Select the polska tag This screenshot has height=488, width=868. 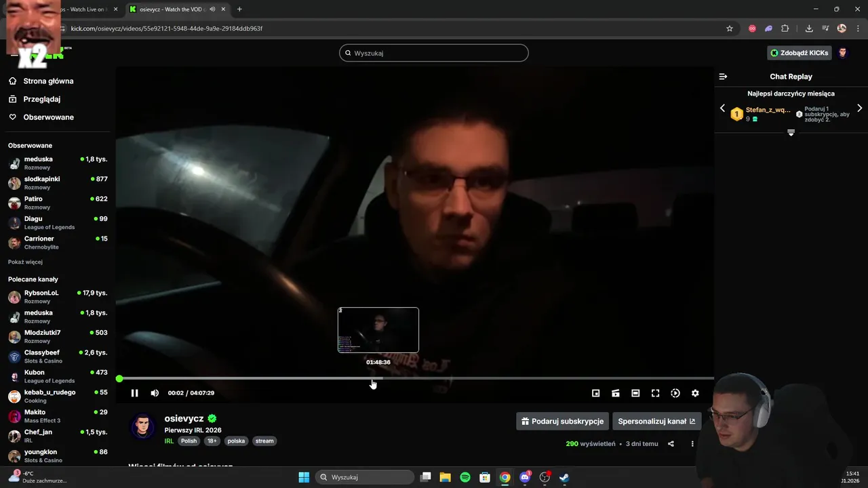coord(236,441)
